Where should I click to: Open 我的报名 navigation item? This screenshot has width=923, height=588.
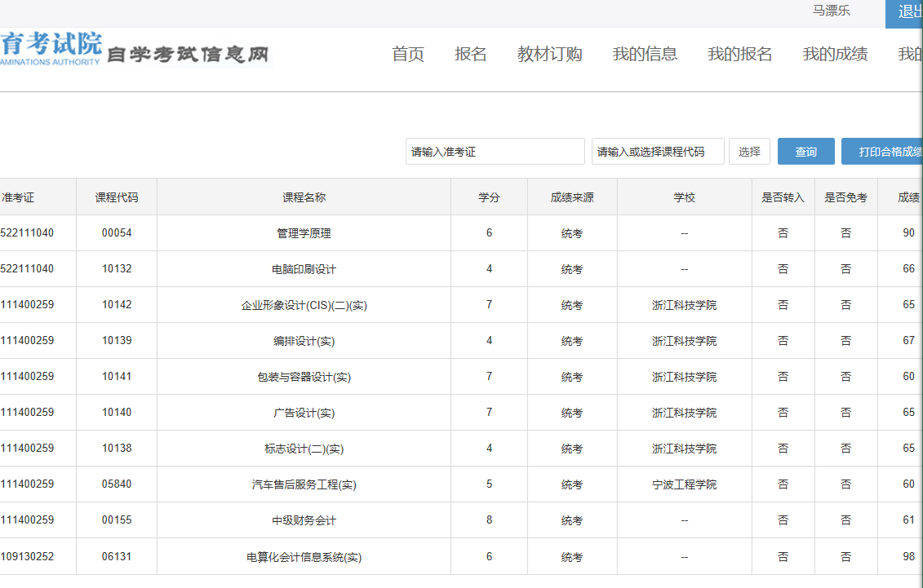[739, 54]
